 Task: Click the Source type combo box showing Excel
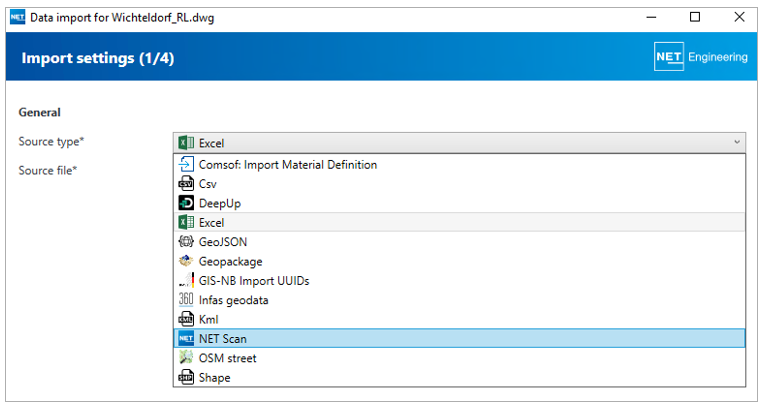coord(459,143)
